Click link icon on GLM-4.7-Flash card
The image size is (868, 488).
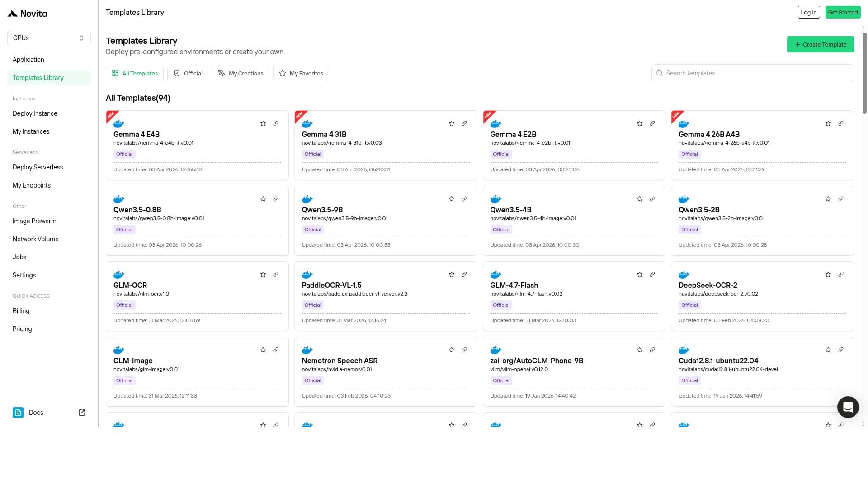(652, 274)
